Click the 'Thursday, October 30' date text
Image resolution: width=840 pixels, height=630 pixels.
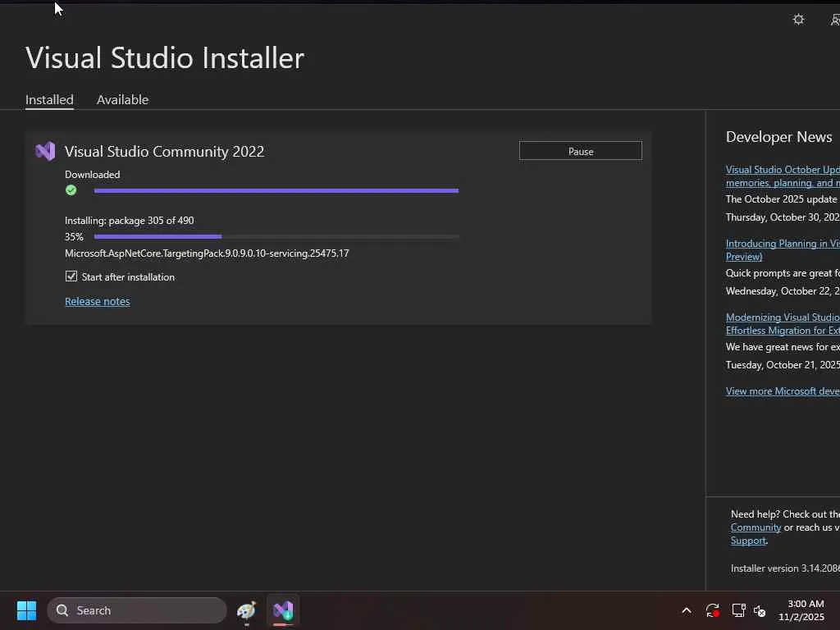tap(783, 217)
